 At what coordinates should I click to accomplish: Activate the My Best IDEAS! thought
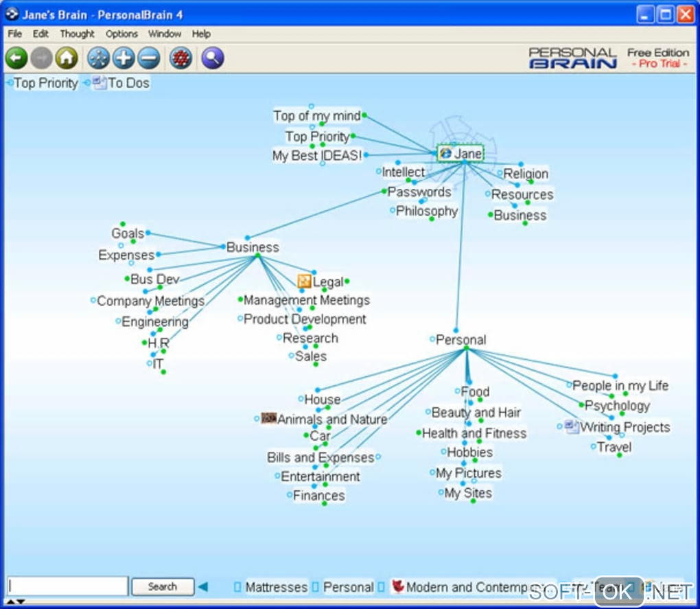pos(317,155)
